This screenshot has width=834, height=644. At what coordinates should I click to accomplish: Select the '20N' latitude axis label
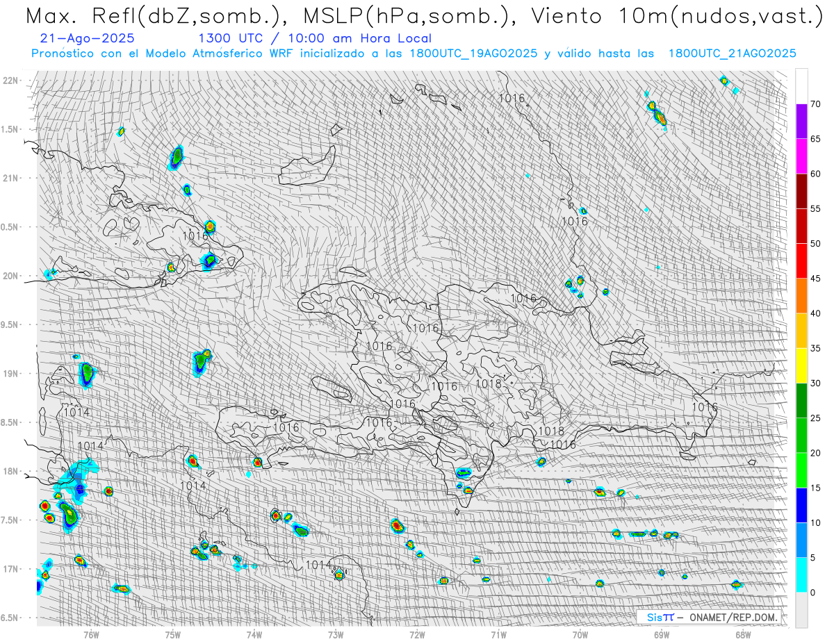pos(10,276)
